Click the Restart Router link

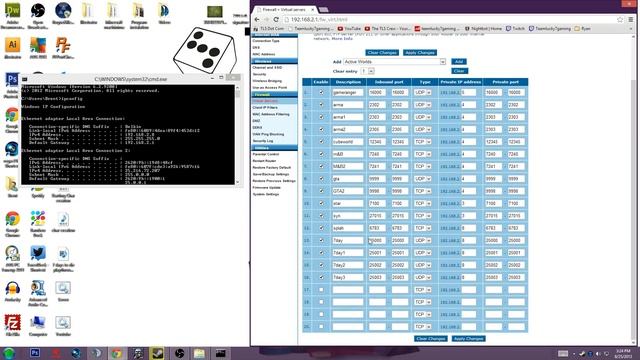click(264, 161)
